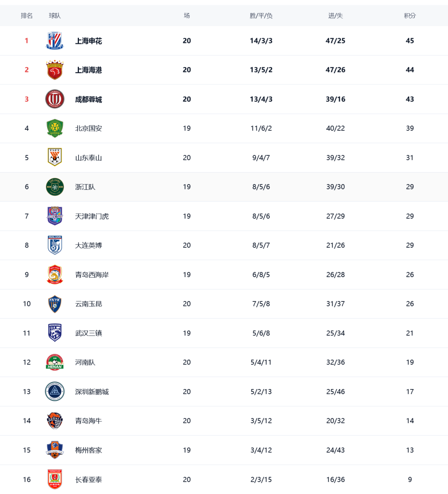Open the 云南玉昆 YNYK shield logo
Image resolution: width=448 pixels, height=494 pixels.
click(x=55, y=304)
